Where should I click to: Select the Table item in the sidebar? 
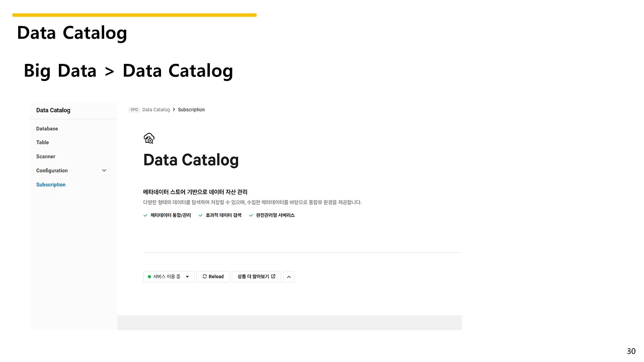(43, 142)
